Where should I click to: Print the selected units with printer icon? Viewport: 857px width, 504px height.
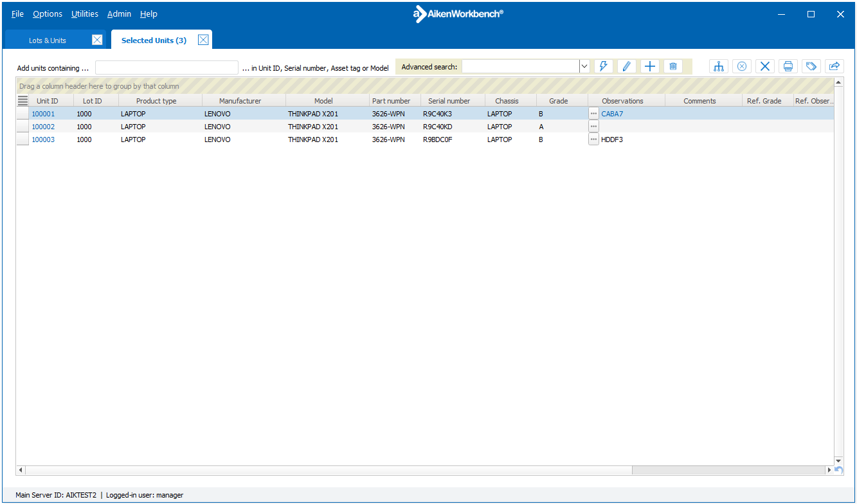pos(788,66)
